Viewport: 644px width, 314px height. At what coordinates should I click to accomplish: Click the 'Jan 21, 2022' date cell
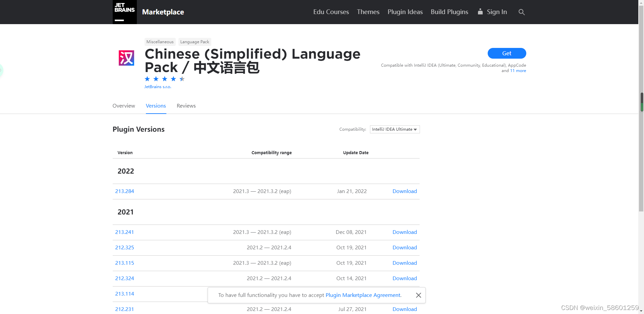click(x=352, y=191)
